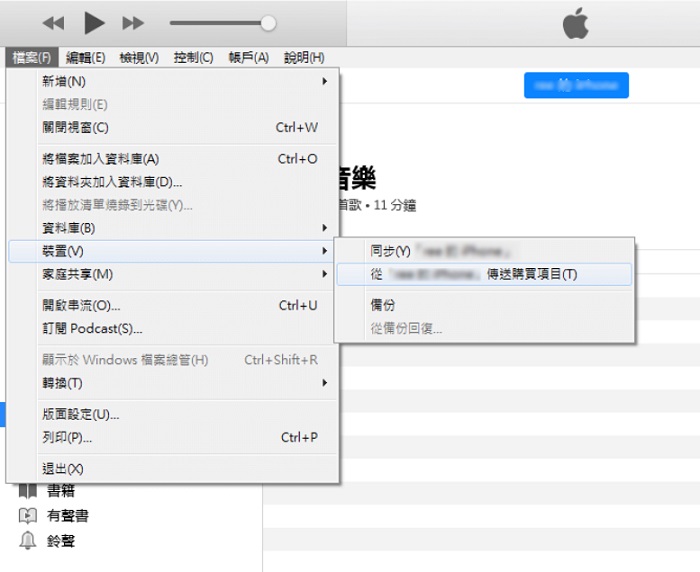Click the play button
The height and width of the screenshot is (572, 700).
click(94, 23)
